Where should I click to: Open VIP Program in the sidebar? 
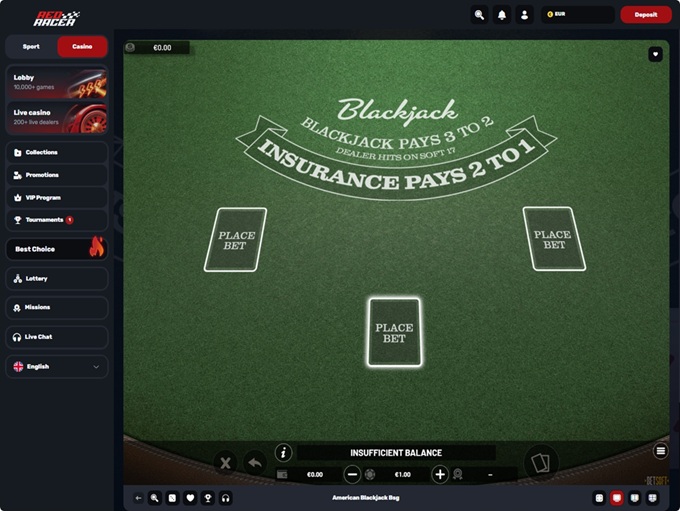click(57, 197)
